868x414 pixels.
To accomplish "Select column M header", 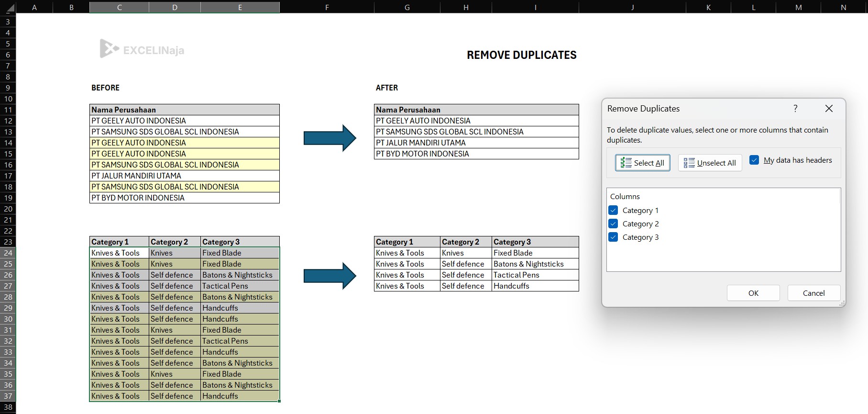I will (798, 7).
